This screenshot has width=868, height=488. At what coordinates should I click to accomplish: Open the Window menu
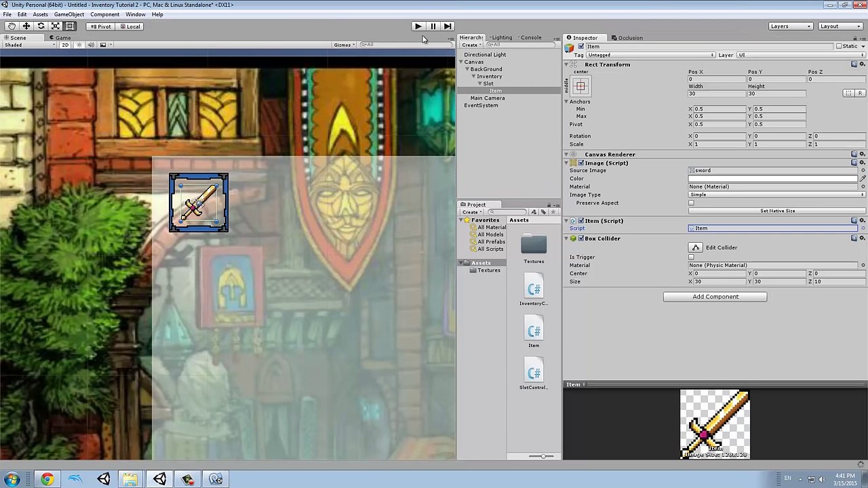tap(135, 14)
